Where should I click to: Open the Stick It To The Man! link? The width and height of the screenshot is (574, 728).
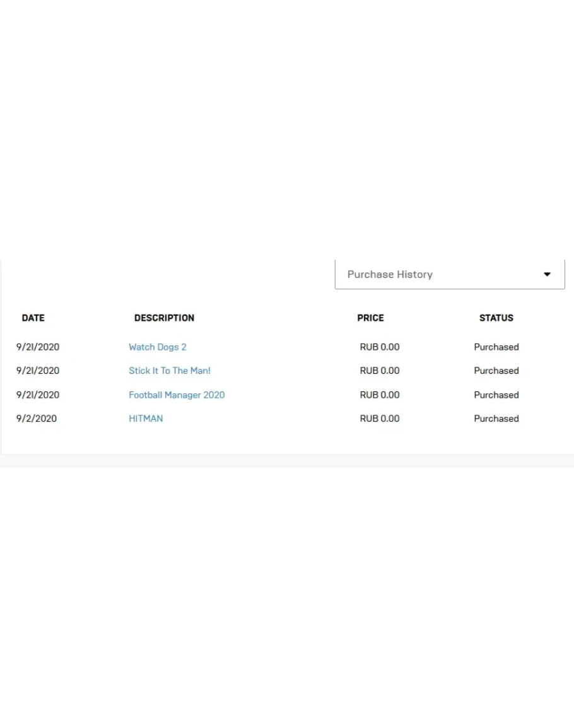tap(170, 371)
